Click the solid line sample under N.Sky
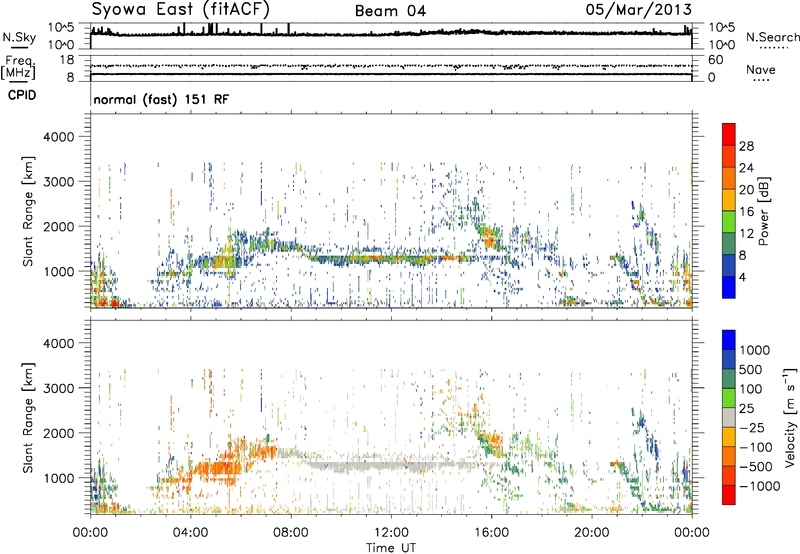Viewport: 800px width, 554px height. coord(19,47)
